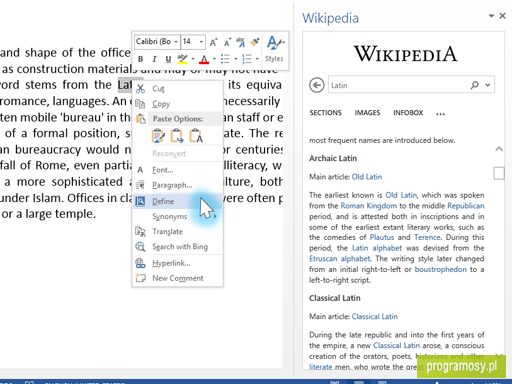
Task: Paste with Keep Source Formatting icon
Action: point(158,136)
